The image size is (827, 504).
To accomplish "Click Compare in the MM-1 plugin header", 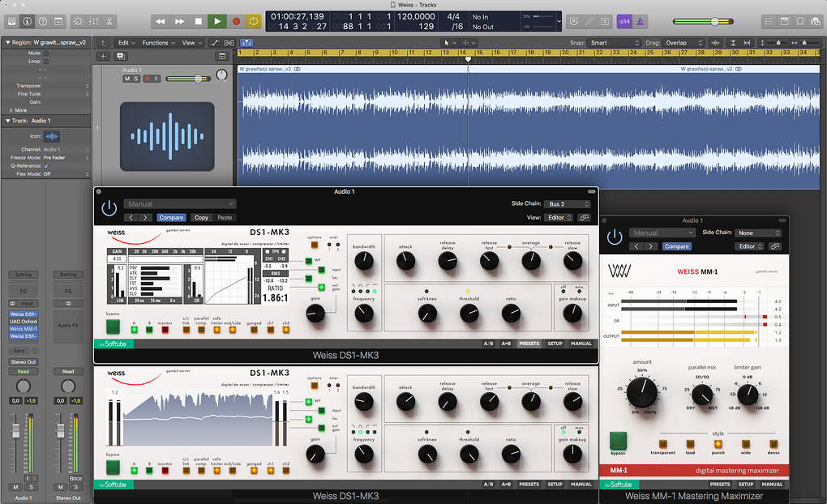I will tap(677, 246).
